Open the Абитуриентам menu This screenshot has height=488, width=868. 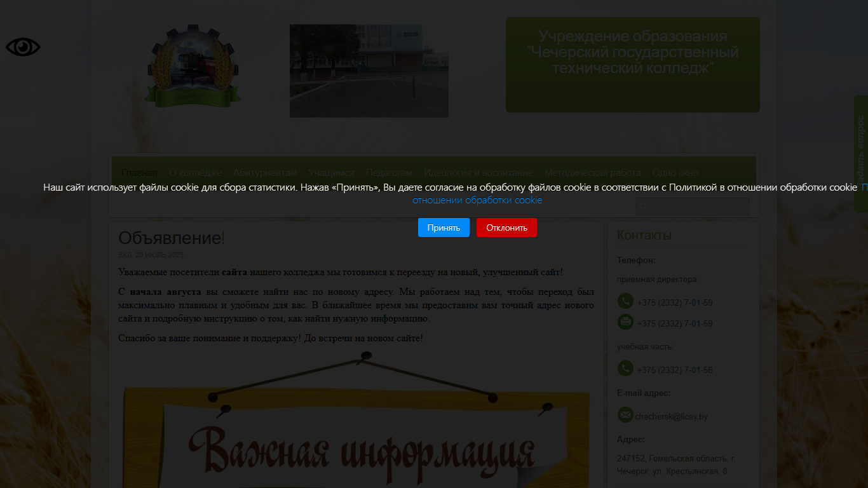coord(265,173)
